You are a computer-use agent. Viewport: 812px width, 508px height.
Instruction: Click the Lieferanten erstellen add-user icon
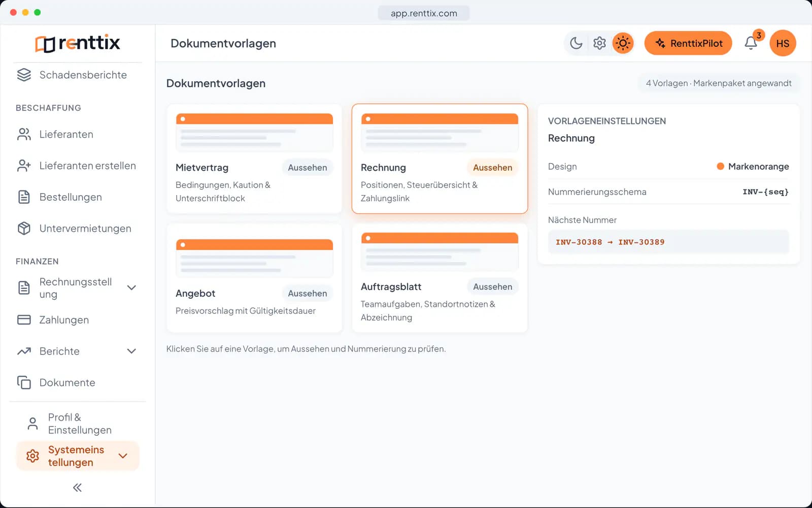pos(24,166)
